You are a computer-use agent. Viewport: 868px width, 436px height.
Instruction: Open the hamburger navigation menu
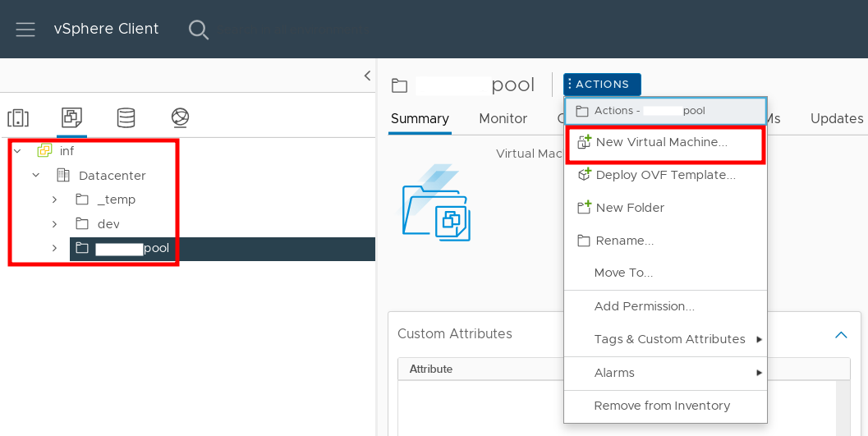coord(25,30)
